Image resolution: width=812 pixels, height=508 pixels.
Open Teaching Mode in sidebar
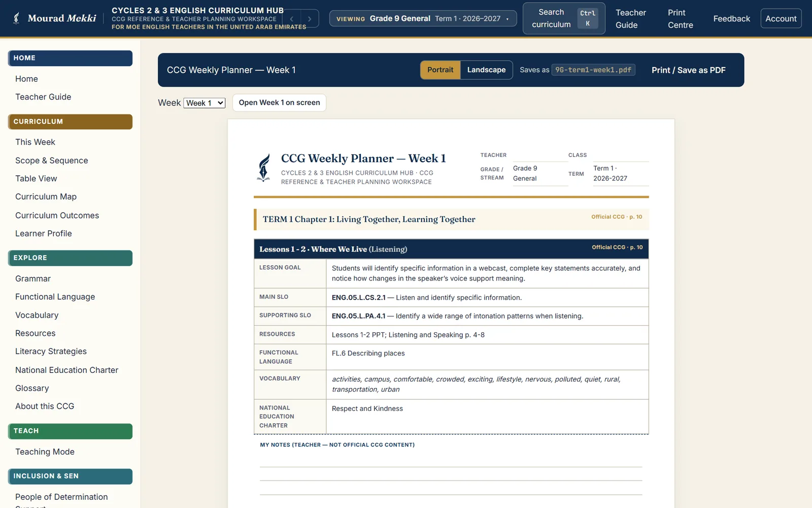(x=45, y=452)
